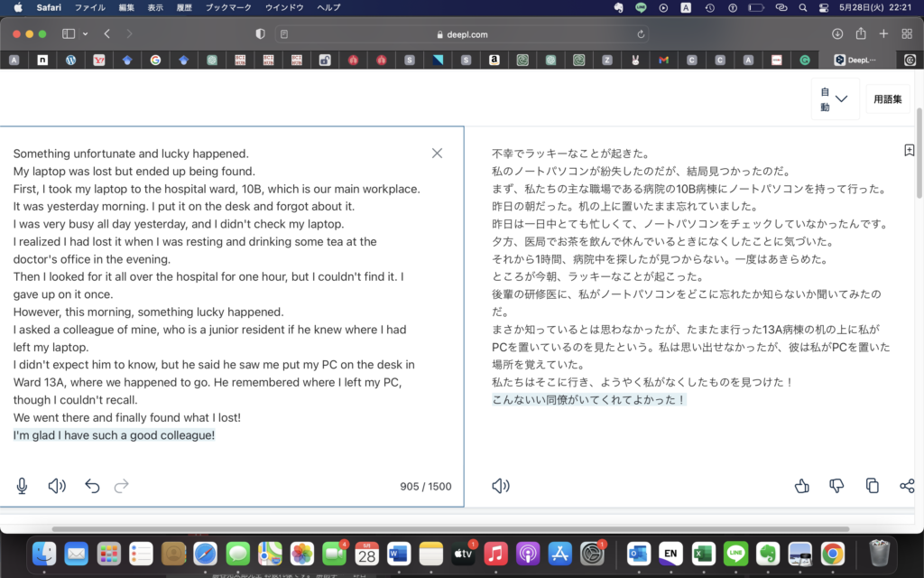Give thumbs down to the translation
Viewport: 924px width, 578px height.
pyautogui.click(x=836, y=486)
